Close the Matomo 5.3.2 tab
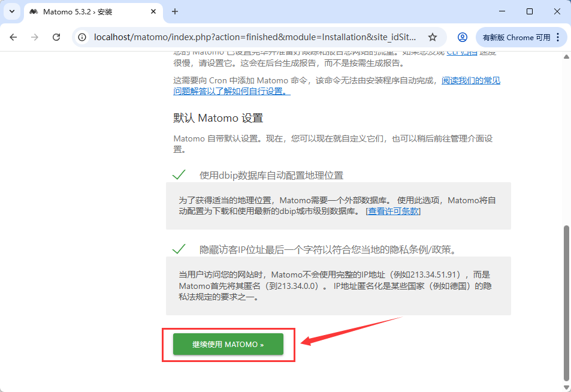 click(153, 11)
